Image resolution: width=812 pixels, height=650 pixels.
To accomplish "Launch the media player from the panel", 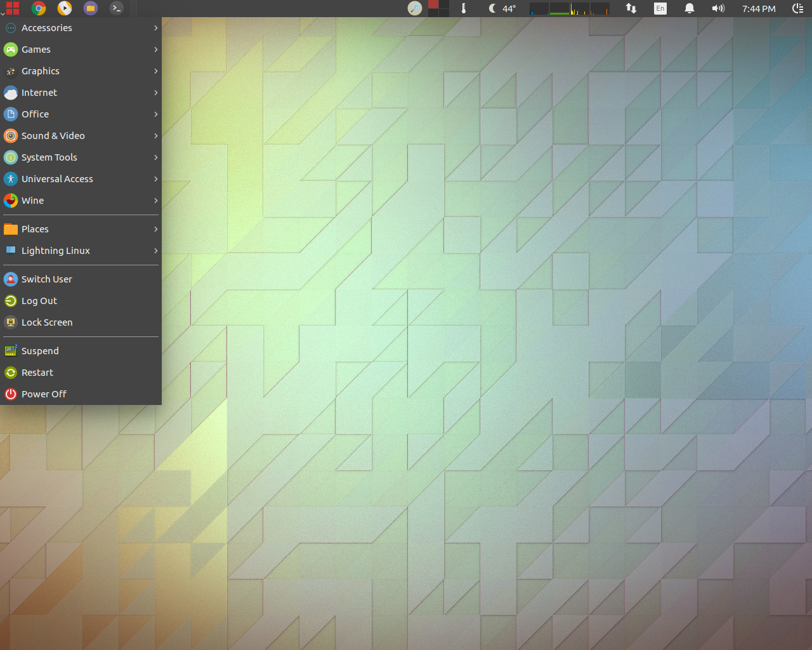I will point(65,8).
